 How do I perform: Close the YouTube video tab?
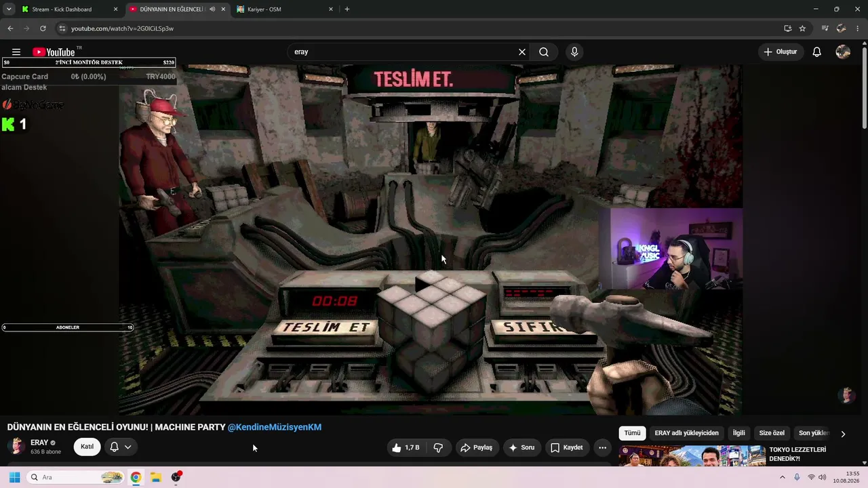223,9
